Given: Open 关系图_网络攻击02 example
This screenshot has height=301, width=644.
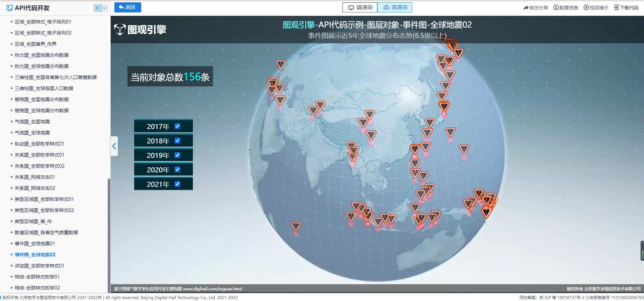Looking at the screenshot, I should pos(35,188).
